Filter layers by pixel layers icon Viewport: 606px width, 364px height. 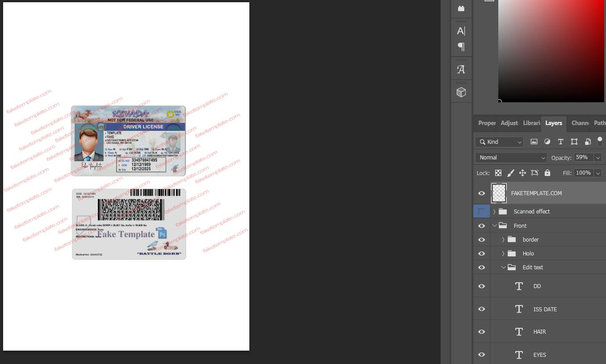[534, 142]
